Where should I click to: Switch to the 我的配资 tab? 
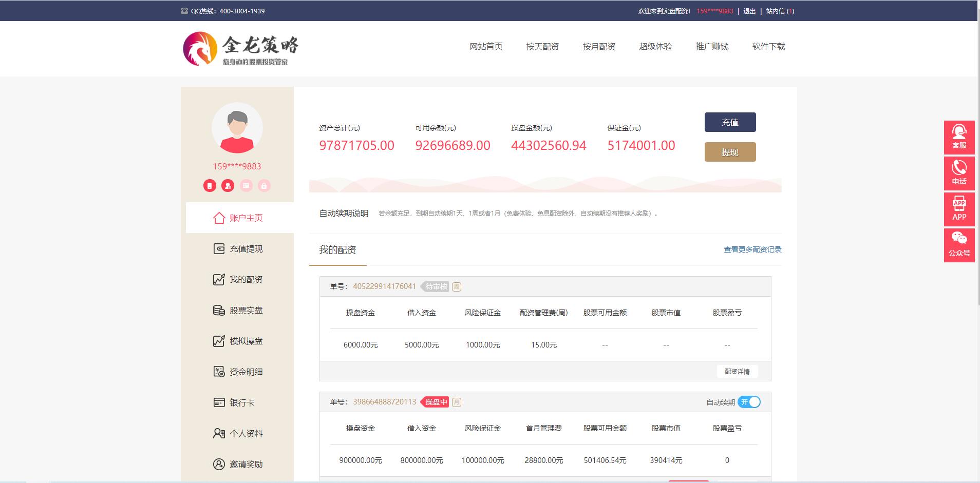coord(337,250)
